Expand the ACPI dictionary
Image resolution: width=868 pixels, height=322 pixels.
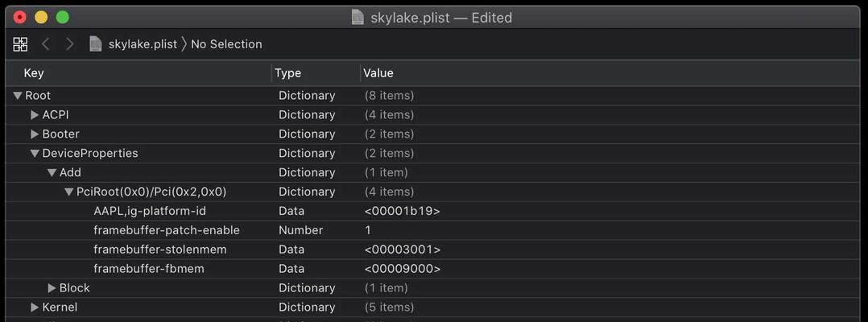tap(35, 114)
